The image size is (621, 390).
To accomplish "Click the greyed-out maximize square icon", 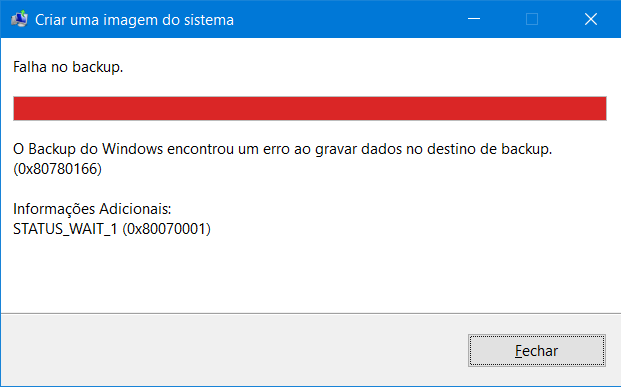I will coord(532,19).
